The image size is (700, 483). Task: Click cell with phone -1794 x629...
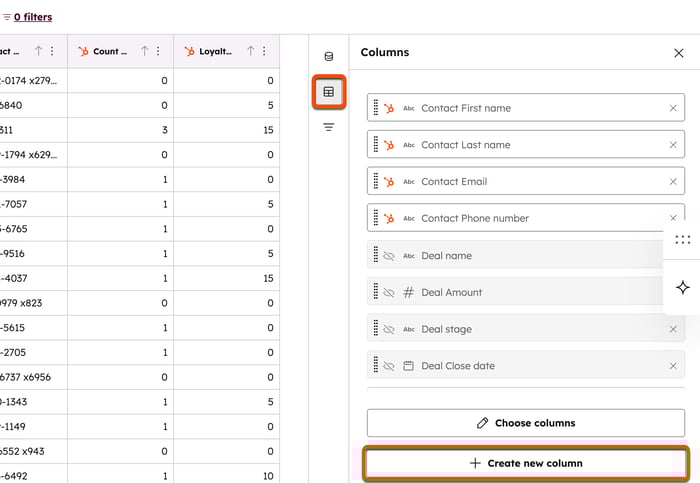(x=33, y=155)
